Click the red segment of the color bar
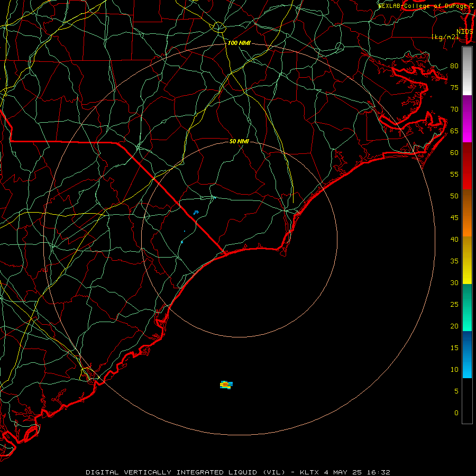 (x=467, y=166)
